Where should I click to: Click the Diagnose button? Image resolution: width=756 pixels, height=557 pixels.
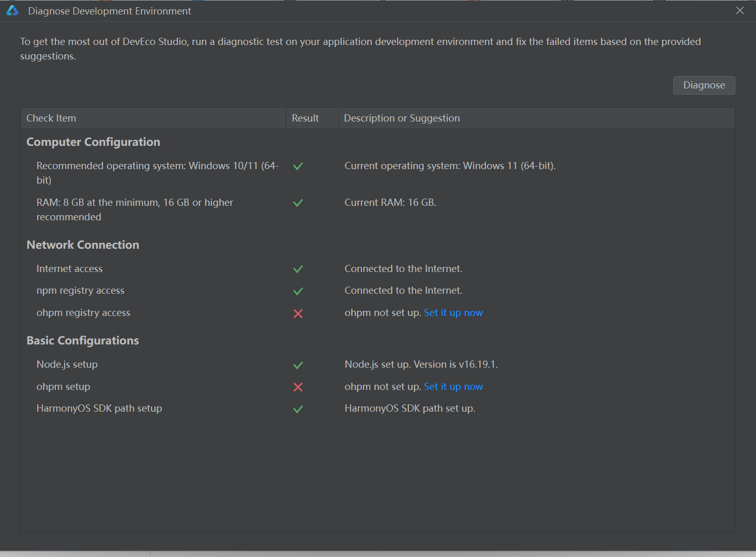pos(704,85)
